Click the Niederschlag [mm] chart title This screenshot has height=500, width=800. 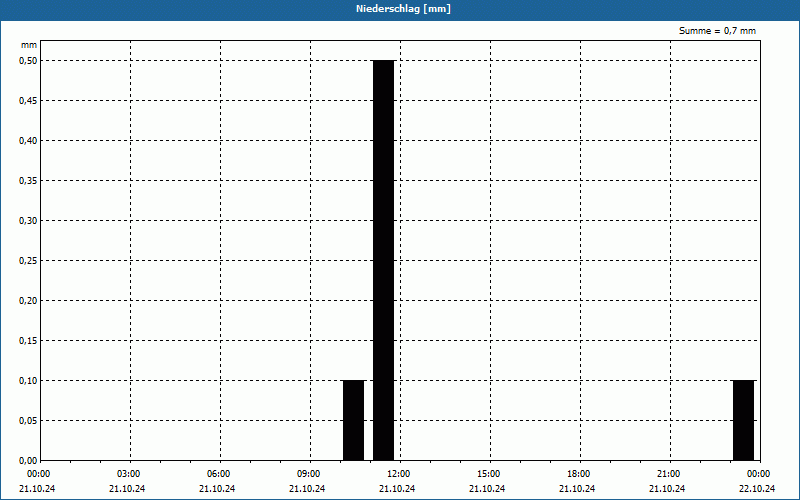coord(403,9)
